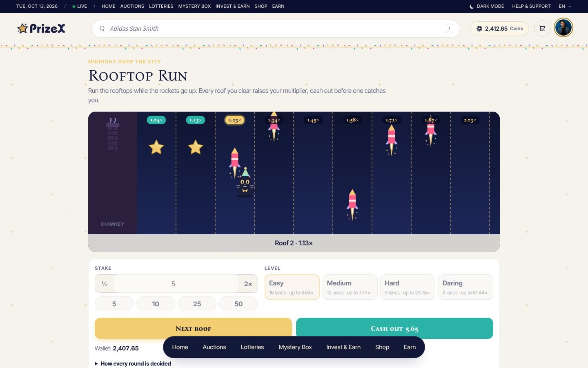Open Earn in floating bottom nav
This screenshot has height=368, width=588.
pos(410,347)
